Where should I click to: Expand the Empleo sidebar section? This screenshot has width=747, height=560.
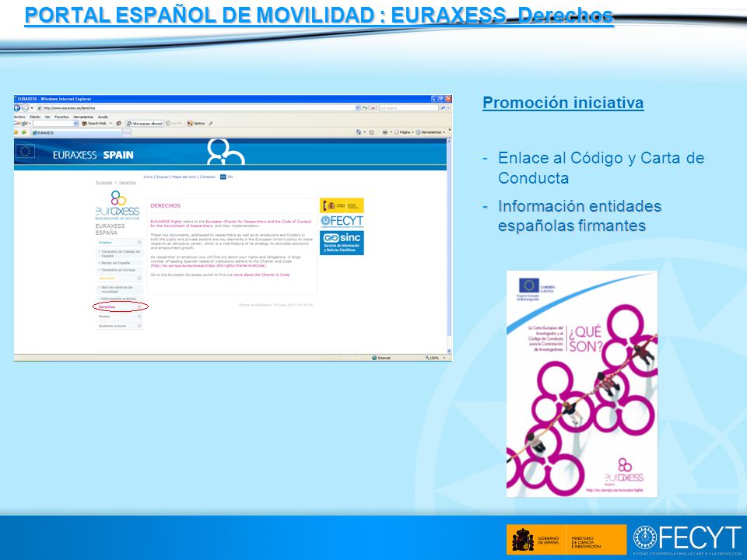point(119,243)
